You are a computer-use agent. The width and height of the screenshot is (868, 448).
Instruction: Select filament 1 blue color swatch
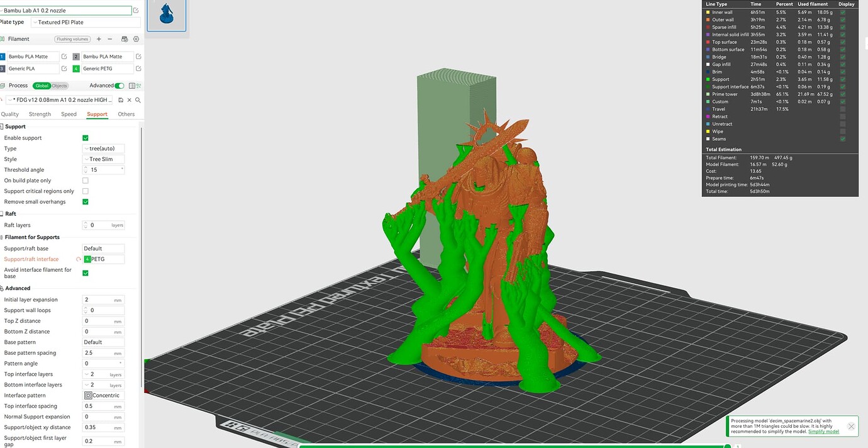point(3,57)
